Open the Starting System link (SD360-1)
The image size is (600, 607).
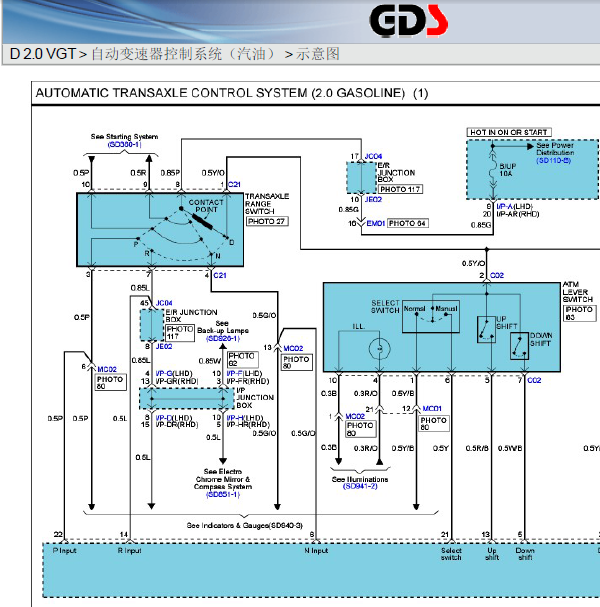click(x=124, y=144)
